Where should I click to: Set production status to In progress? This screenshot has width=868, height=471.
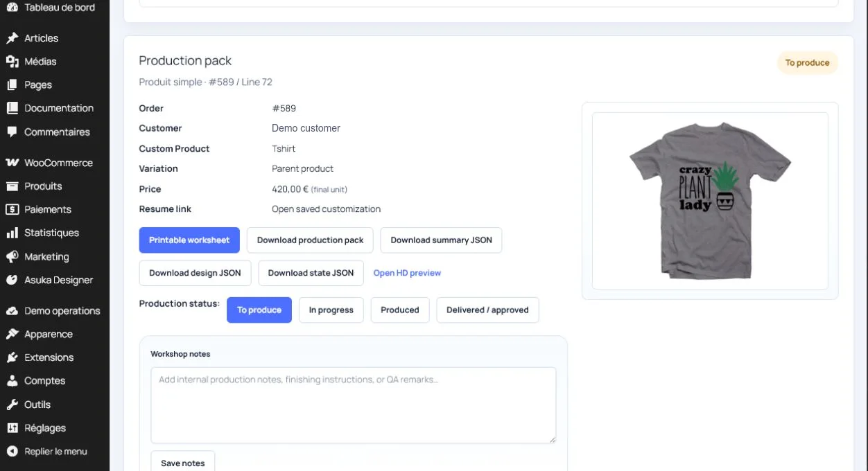331,310
